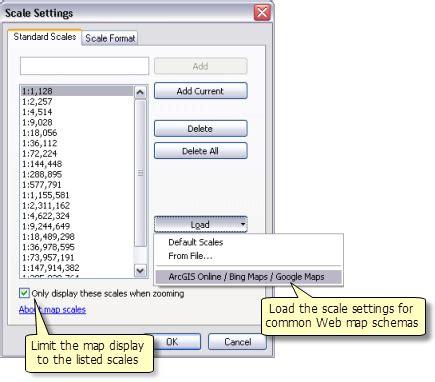The image size is (435, 382).
Task: Select ArcGIS Online / Bing Maps / Google Maps
Action: pyautogui.click(x=249, y=277)
